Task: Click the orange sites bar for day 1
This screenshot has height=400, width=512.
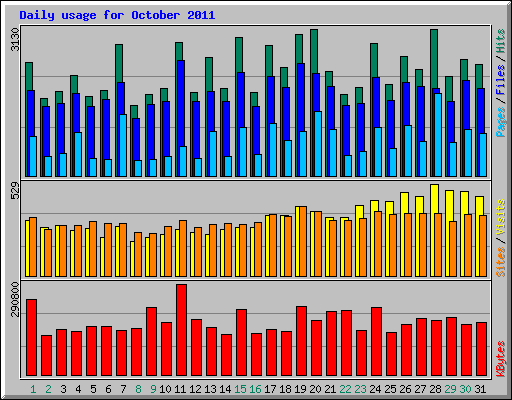Action: tap(33, 247)
